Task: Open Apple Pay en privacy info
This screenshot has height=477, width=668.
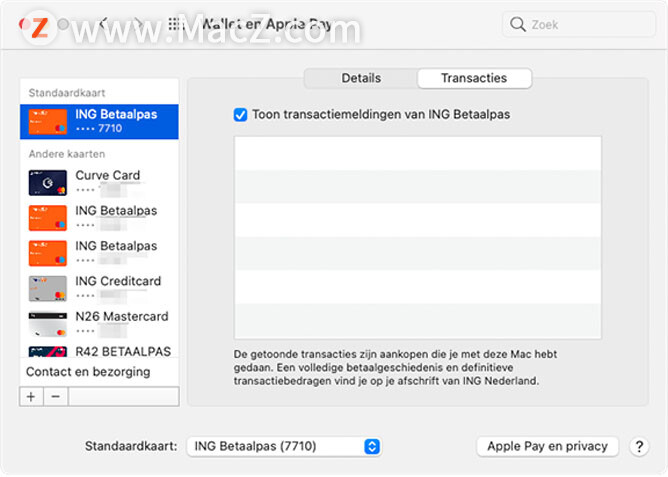Action: point(547,446)
